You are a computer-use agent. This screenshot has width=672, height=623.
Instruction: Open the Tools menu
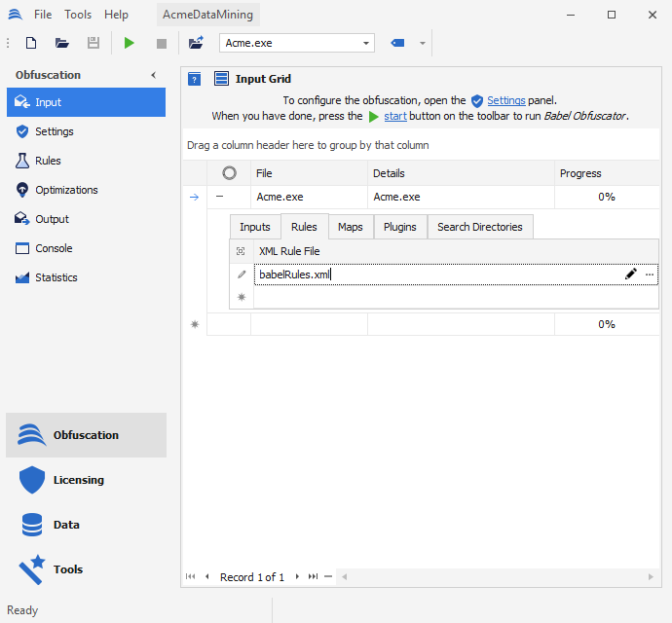point(78,15)
